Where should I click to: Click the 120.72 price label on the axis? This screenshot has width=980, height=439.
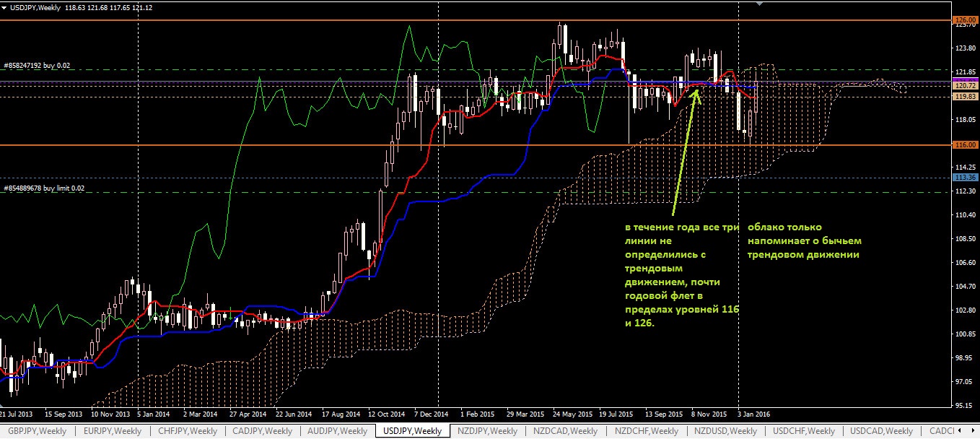[966, 85]
